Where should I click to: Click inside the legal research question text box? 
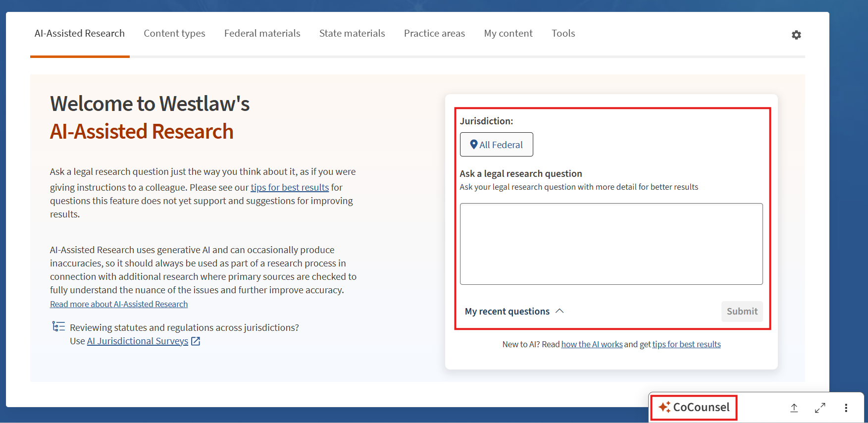[611, 244]
